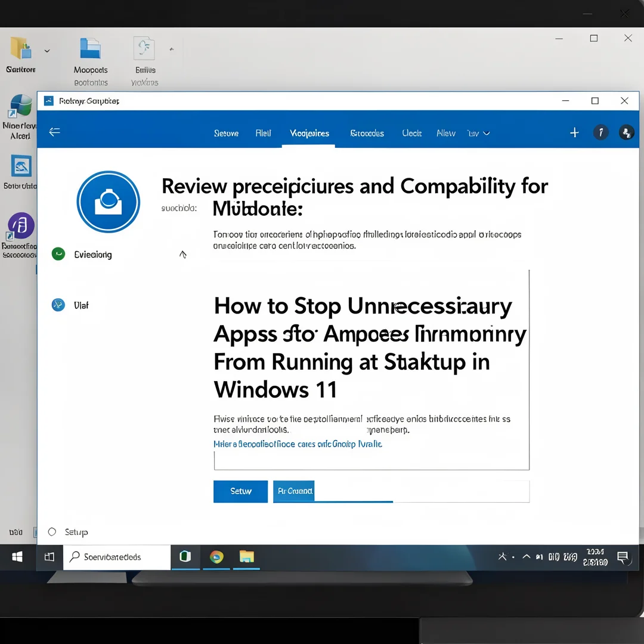The height and width of the screenshot is (644, 644).
Task: Select the Vioqjeiires tab
Action: coord(309,133)
